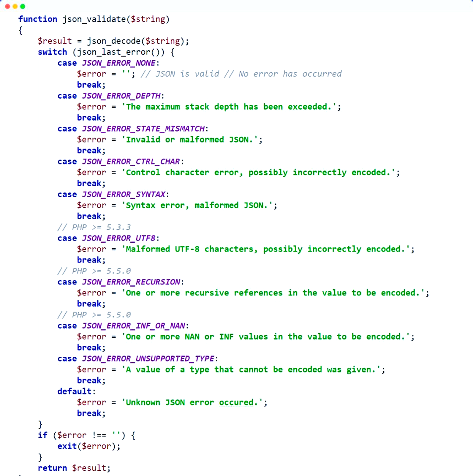Viewport: 473px width, 476px height.
Task: Click the constant JSON_ERROR_UNSUPPORTED_TYPE
Action: coord(148,358)
